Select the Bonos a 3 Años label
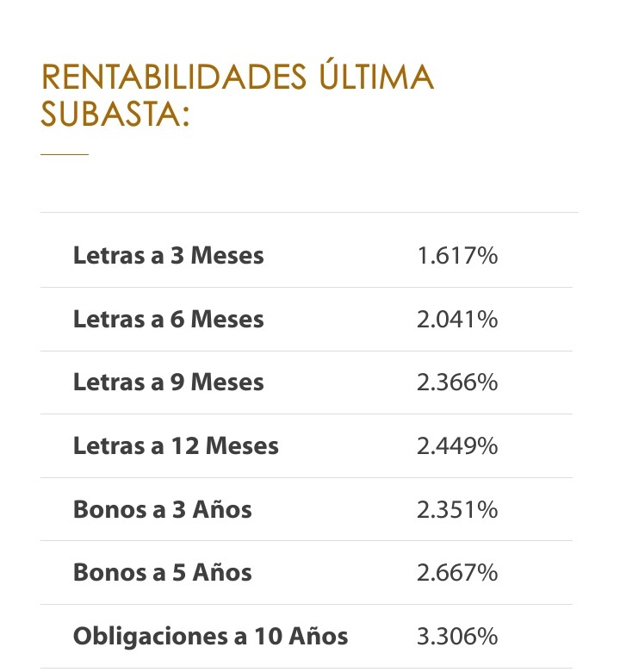 point(163,509)
